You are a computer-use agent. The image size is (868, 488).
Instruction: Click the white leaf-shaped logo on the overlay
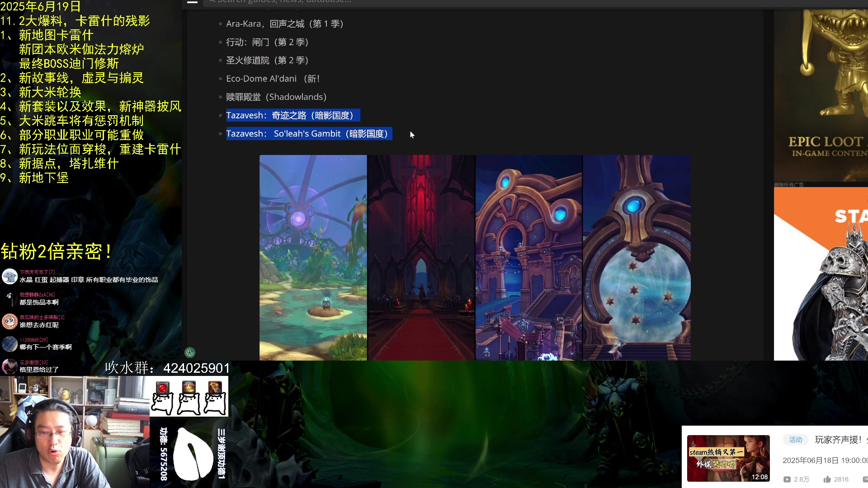pos(193,454)
